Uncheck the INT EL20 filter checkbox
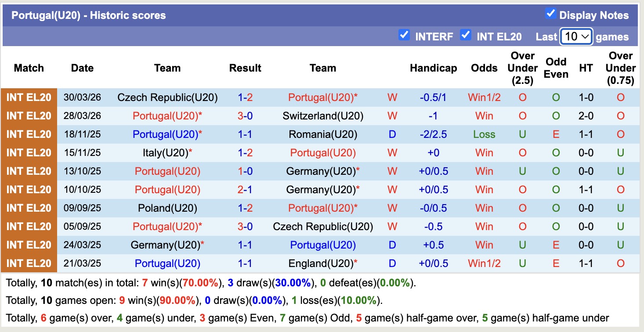This screenshot has width=644, height=332. point(466,35)
